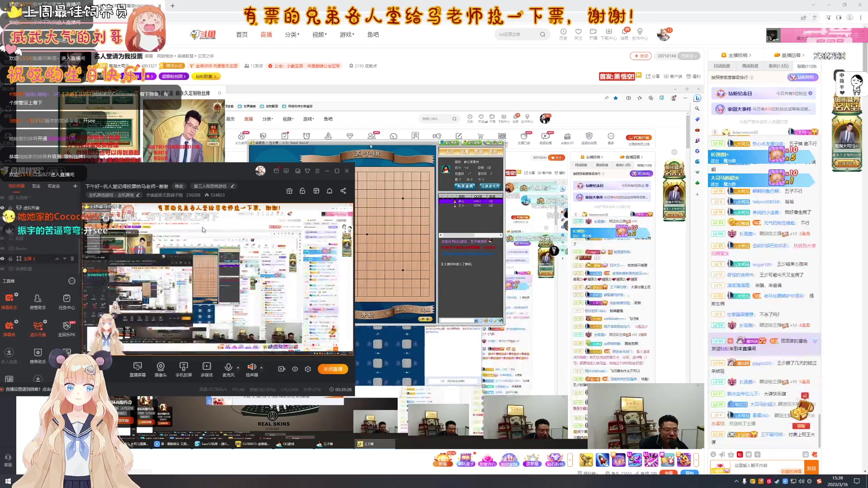868x488 pixels.
Task: Click the share icon in companion header
Action: pyautogui.click(x=343, y=191)
